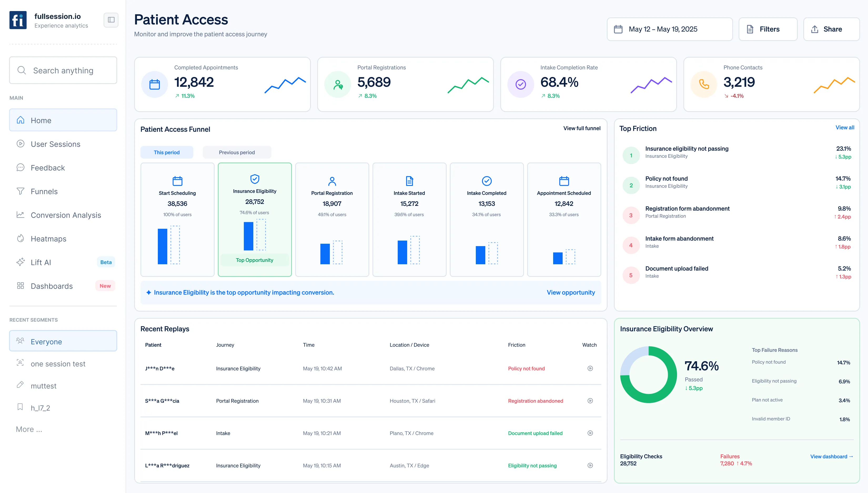
Task: Open User Sessions page
Action: 63,144
